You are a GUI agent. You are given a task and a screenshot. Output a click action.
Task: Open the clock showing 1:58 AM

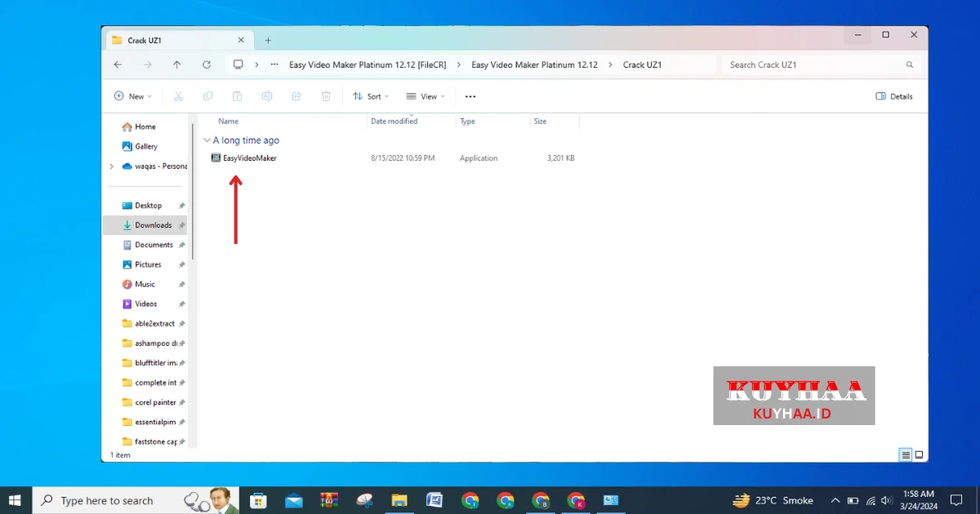coord(919,500)
